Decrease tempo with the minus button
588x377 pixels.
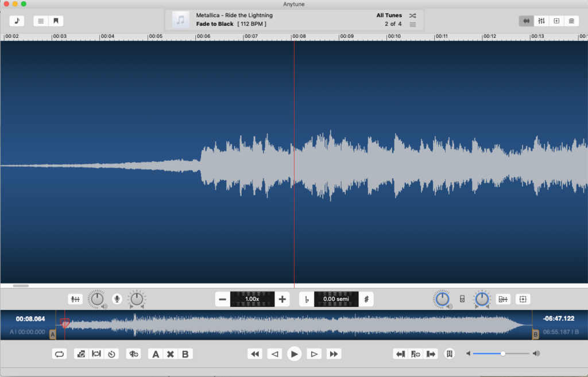point(222,299)
